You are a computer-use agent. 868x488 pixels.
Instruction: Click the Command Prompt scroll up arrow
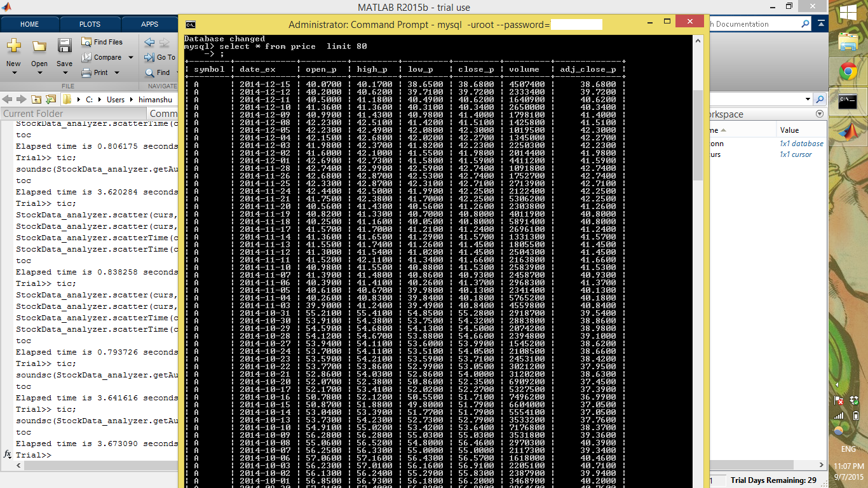[x=697, y=41]
